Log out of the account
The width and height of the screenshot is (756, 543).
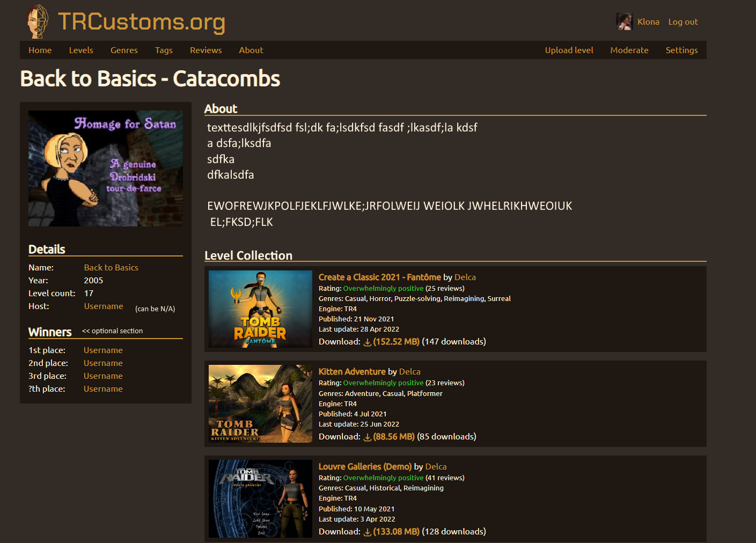coord(682,21)
